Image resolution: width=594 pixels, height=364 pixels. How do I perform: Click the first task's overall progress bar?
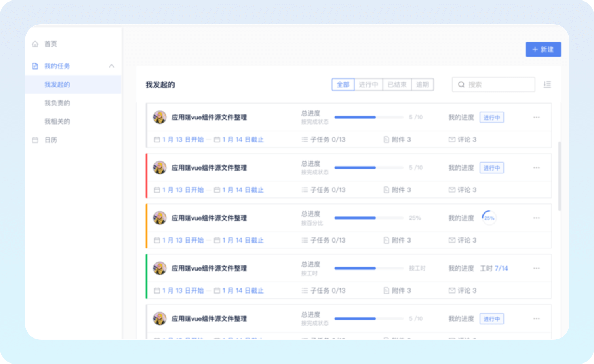tap(368, 118)
